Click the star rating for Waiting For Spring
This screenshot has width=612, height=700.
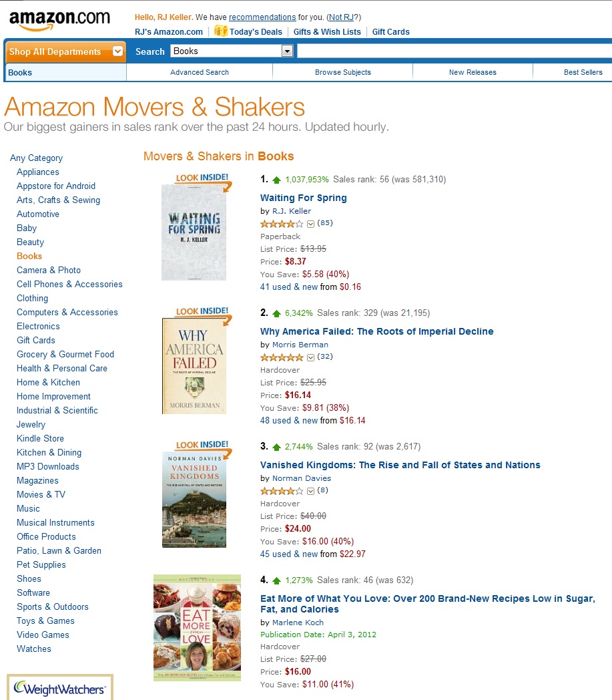[x=282, y=223]
